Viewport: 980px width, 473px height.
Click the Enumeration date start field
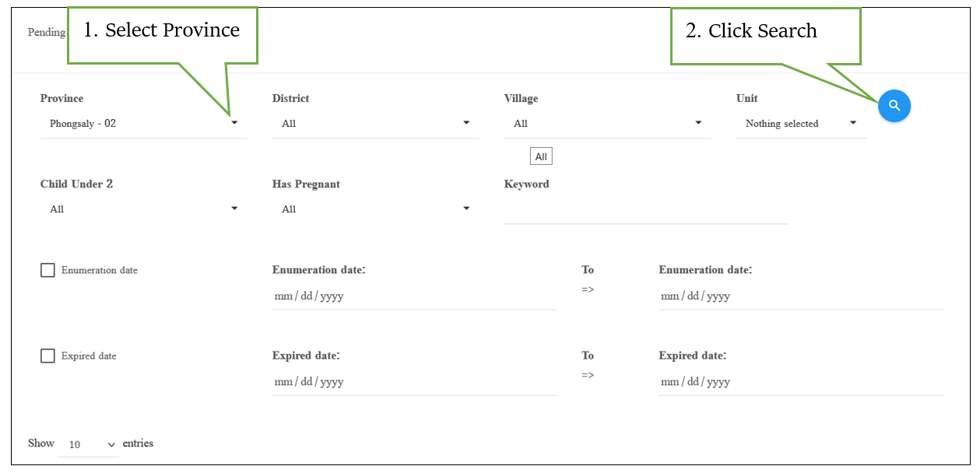[414, 296]
